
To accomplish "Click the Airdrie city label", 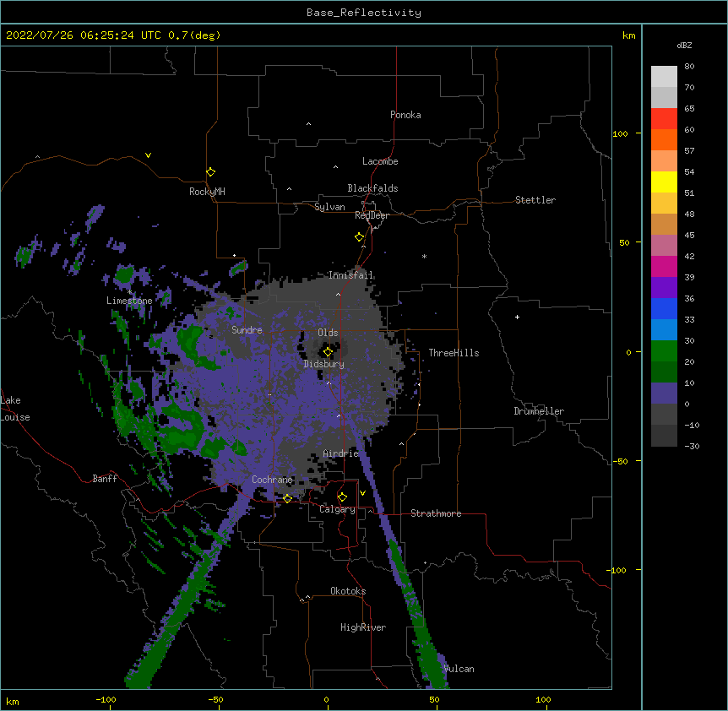I will pyautogui.click(x=341, y=453).
